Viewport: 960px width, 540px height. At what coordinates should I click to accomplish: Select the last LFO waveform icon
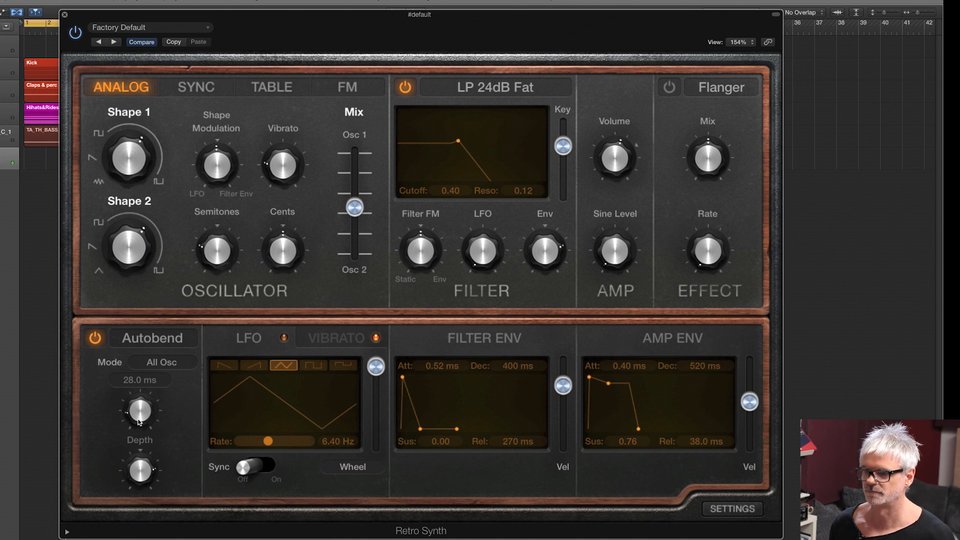point(343,366)
